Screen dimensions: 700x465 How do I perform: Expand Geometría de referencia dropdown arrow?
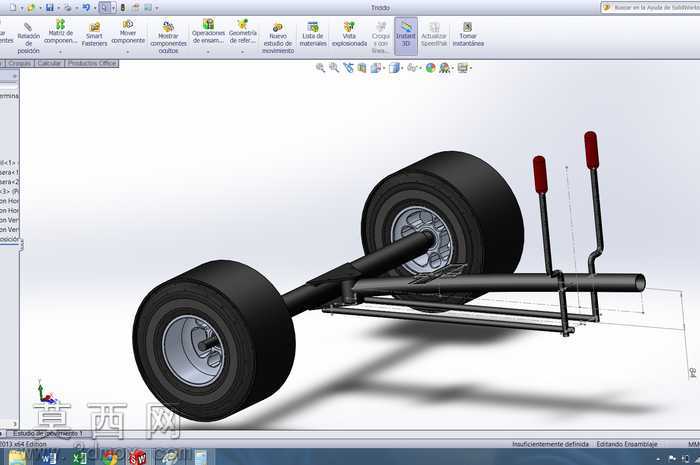pos(242,52)
